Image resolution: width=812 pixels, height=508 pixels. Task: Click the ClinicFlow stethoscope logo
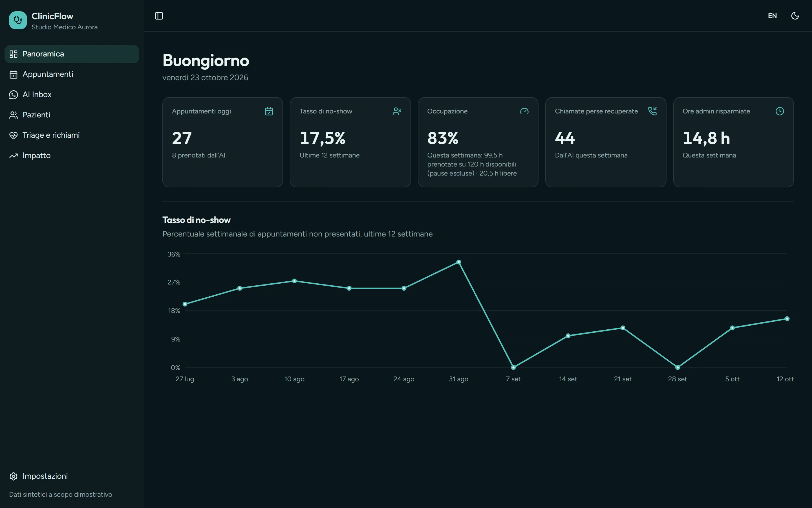(x=18, y=21)
